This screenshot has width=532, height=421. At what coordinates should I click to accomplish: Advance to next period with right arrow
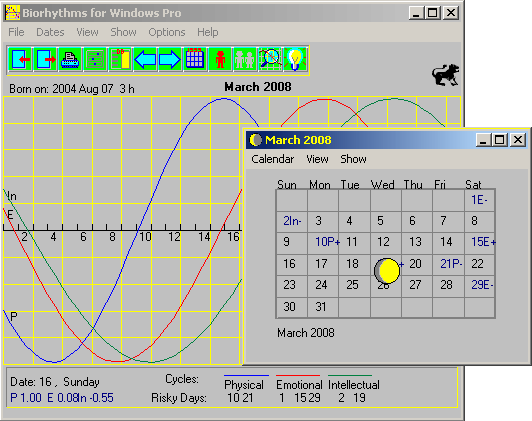pyautogui.click(x=170, y=59)
